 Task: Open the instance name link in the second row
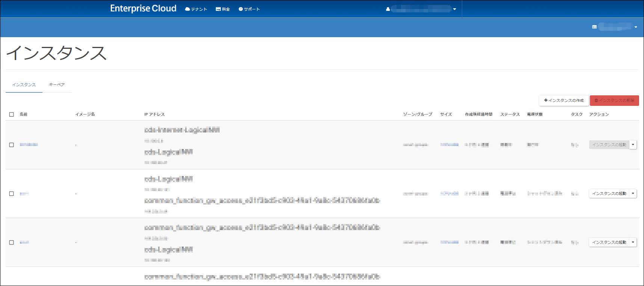click(24, 194)
